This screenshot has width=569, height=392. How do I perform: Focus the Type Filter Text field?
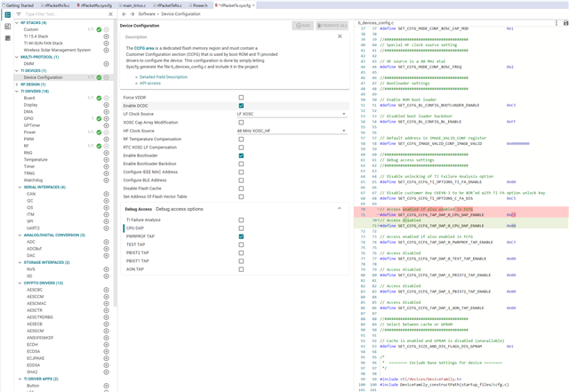pos(65,14)
